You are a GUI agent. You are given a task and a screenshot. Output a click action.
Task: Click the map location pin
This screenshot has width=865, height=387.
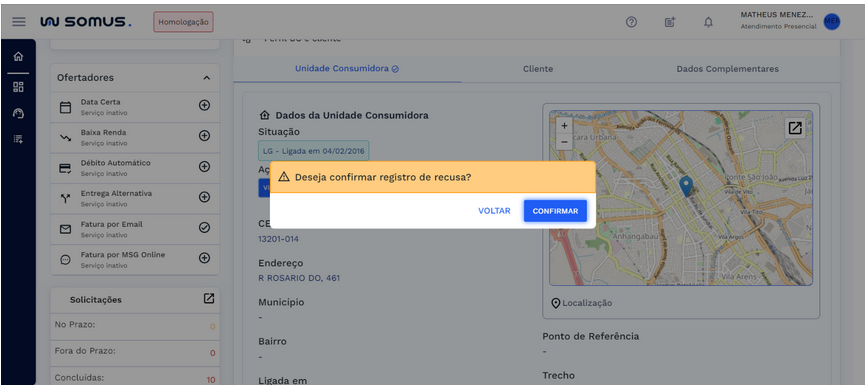point(686,186)
